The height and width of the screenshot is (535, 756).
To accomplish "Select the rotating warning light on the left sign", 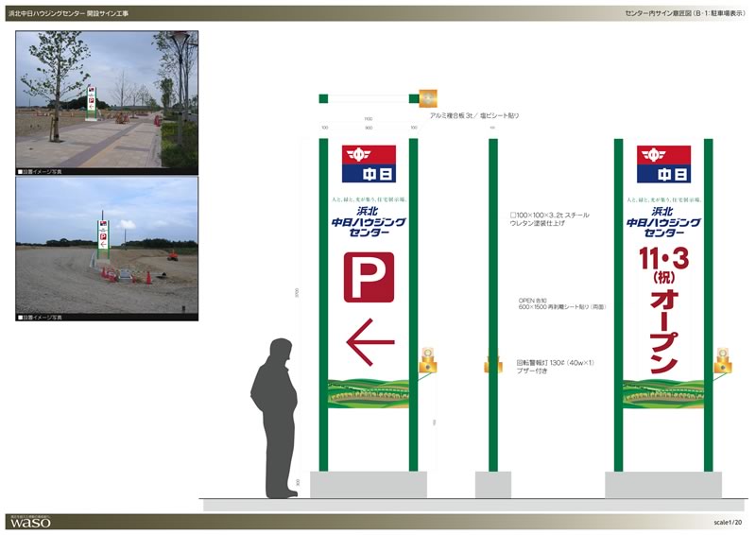I will pyautogui.click(x=428, y=360).
